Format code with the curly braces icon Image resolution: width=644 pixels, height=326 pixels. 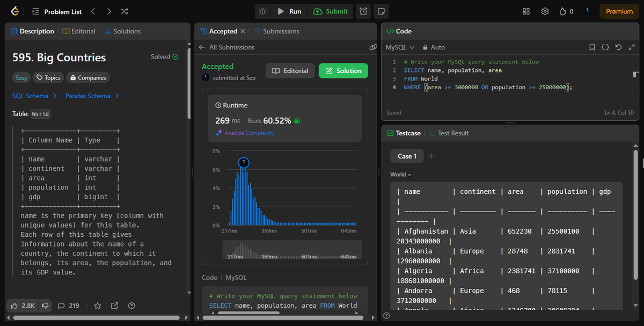[x=605, y=47]
